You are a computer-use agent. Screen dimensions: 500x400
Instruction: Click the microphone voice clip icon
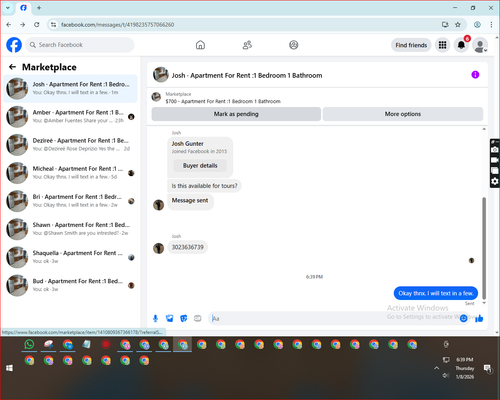click(155, 318)
